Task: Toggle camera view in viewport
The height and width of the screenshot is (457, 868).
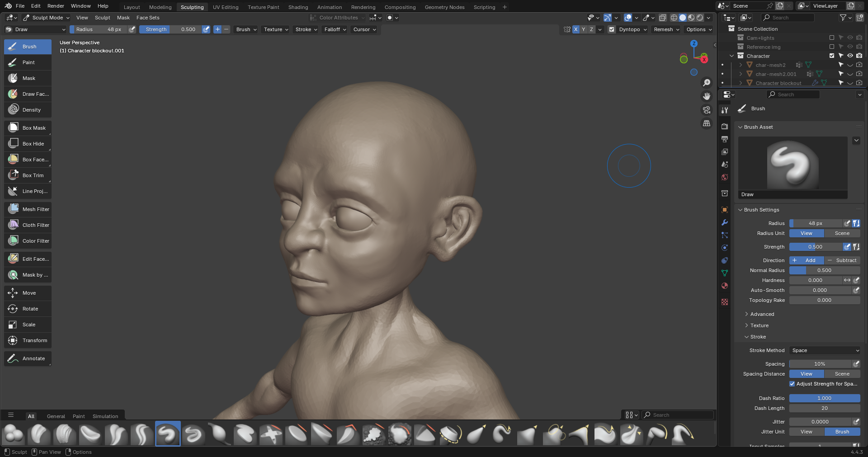Action: point(706,110)
